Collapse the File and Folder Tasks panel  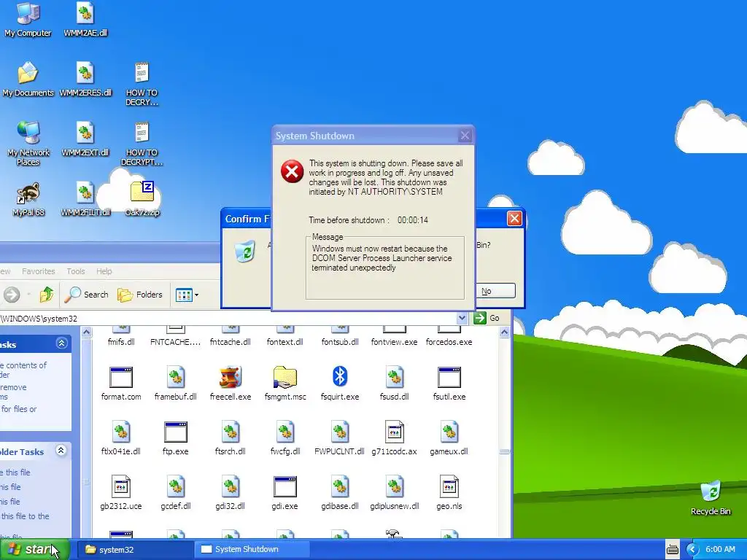(x=61, y=451)
